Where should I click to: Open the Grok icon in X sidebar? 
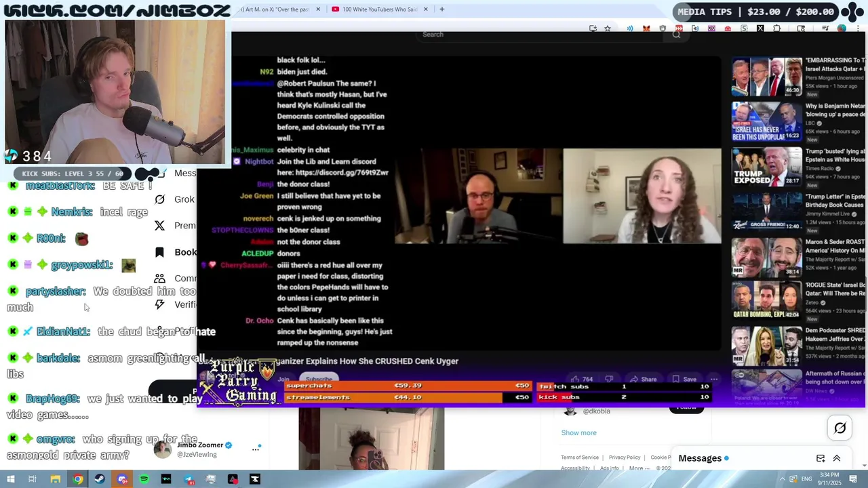(x=160, y=199)
